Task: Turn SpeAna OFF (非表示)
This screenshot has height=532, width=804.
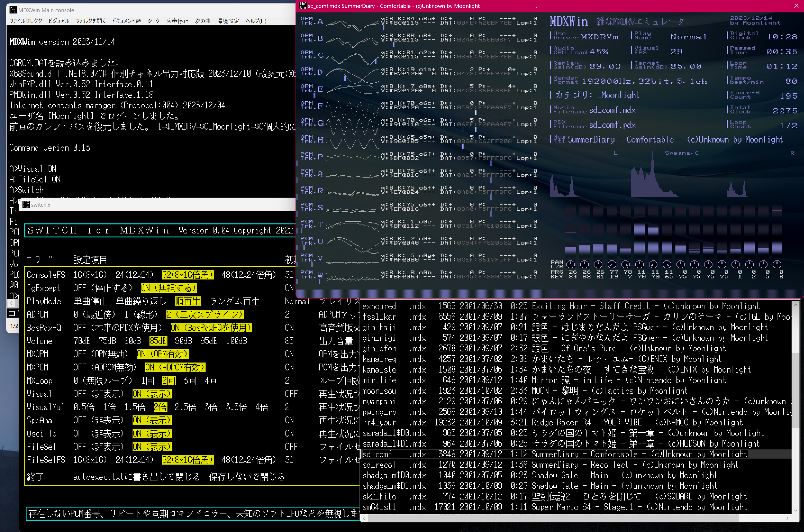Action: [x=98, y=420]
